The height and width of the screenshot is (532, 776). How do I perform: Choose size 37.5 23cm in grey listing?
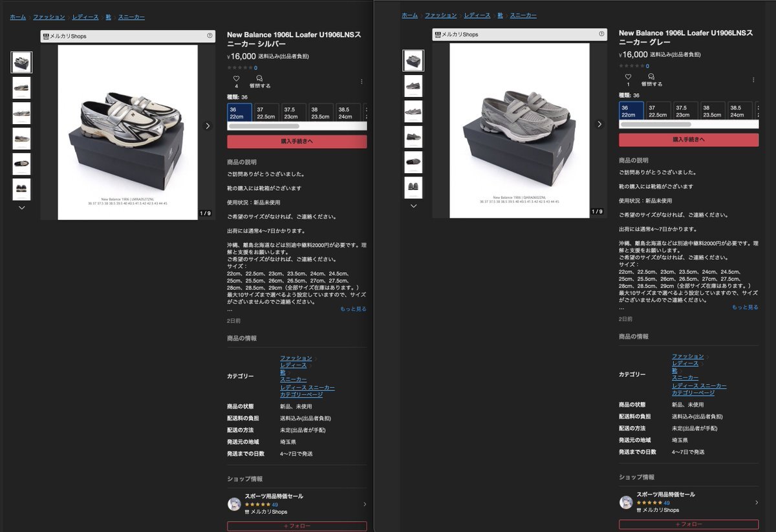click(685, 111)
